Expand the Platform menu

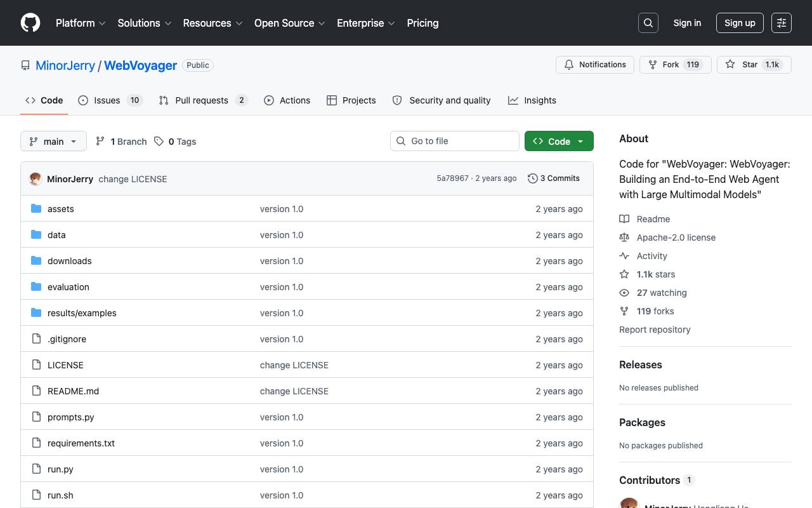[81, 23]
